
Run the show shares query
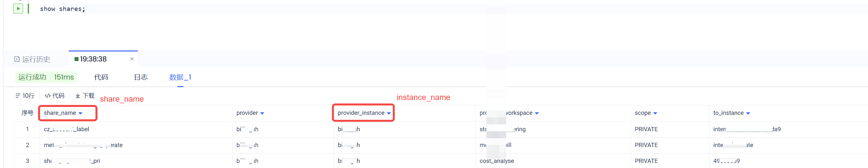tap(18, 9)
